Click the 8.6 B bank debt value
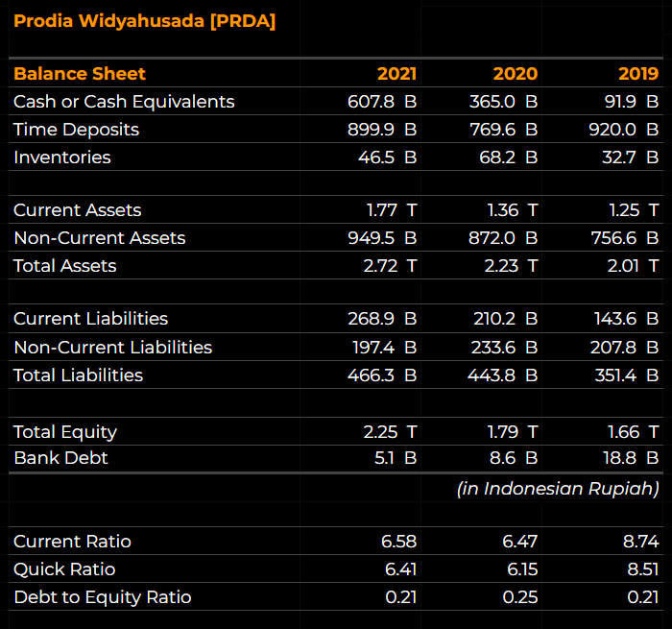672x629 pixels. (514, 458)
